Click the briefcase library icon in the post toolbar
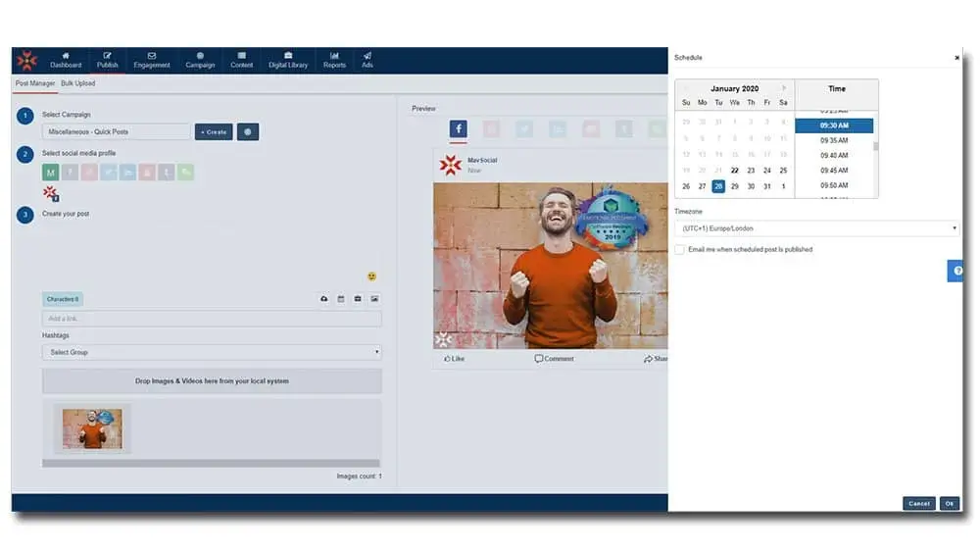Screen dimensions: 980x552 pos(358,299)
